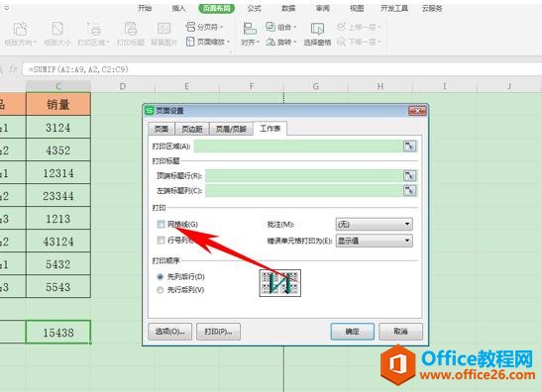Click the cell containing 43124
This screenshot has width=542, height=392.
58,242
